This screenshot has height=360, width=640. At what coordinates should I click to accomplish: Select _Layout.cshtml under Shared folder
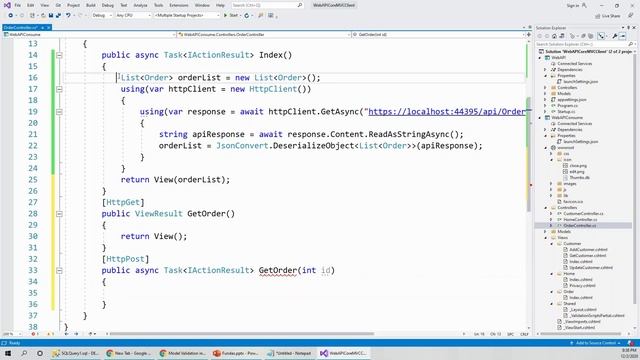click(583, 309)
